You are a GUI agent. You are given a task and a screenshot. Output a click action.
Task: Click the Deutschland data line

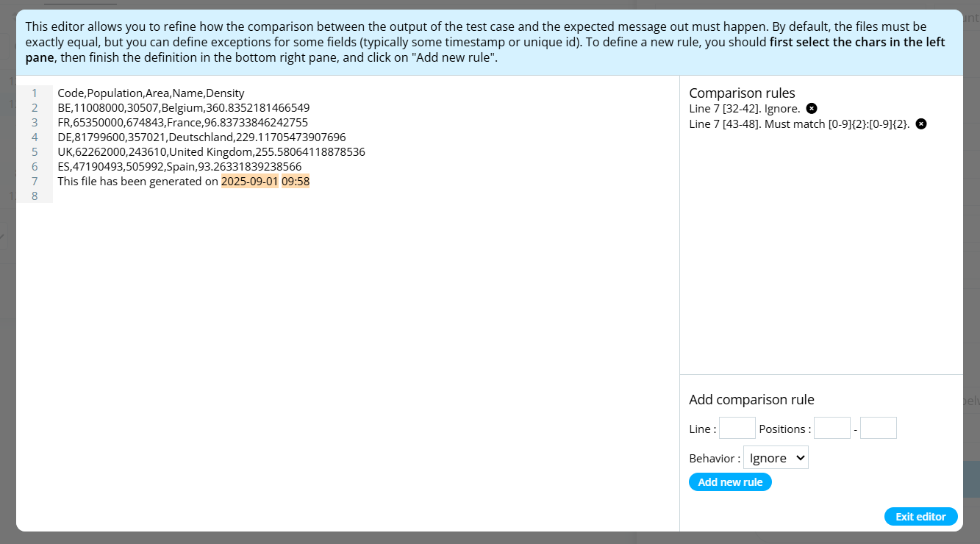(x=201, y=137)
